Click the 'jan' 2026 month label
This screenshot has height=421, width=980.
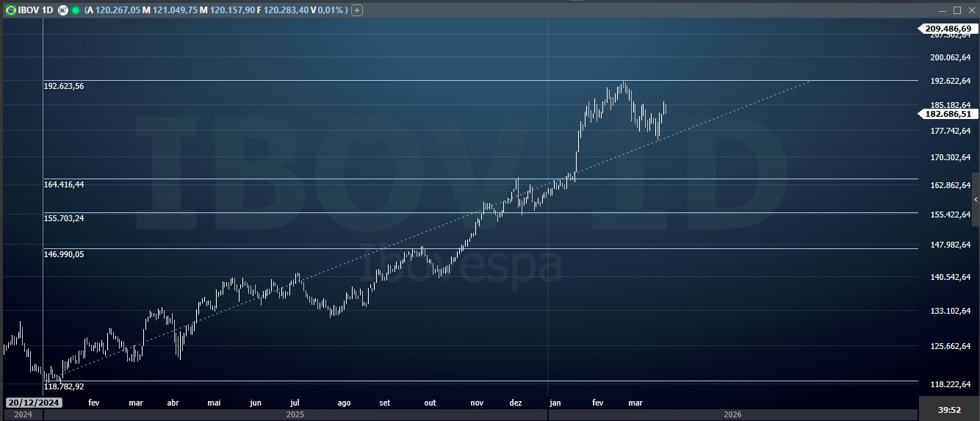tap(555, 403)
